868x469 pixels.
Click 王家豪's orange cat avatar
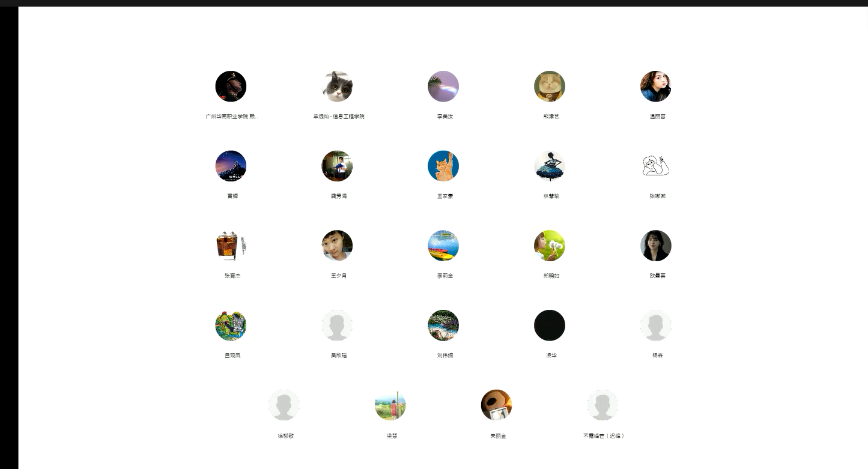(443, 166)
